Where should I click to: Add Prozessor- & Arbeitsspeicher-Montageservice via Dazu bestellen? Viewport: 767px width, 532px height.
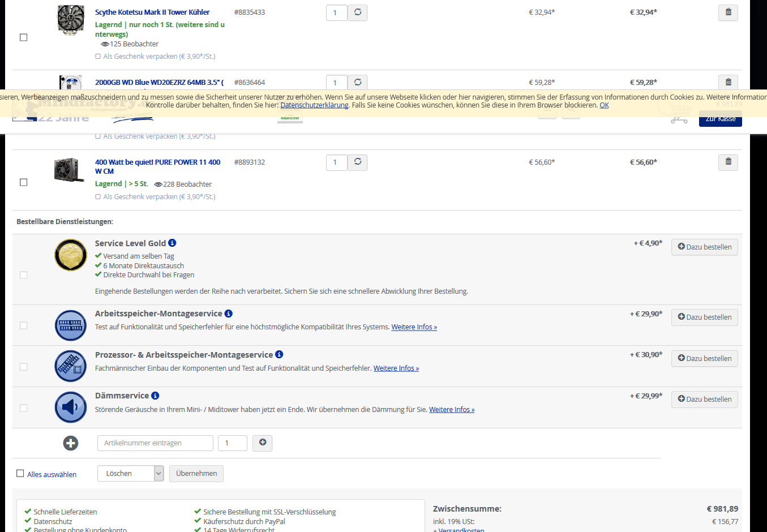tap(705, 358)
